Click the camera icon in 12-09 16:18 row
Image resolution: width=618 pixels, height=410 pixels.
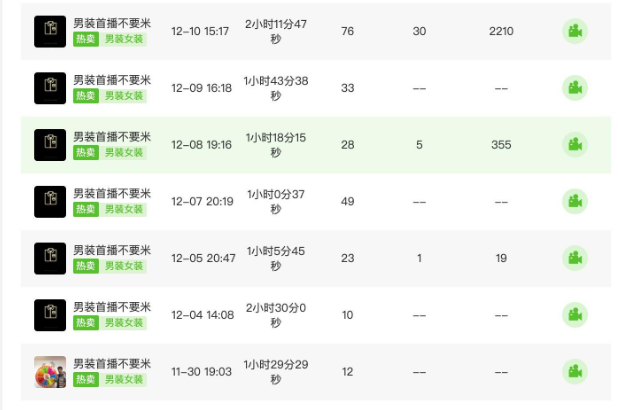[575, 88]
